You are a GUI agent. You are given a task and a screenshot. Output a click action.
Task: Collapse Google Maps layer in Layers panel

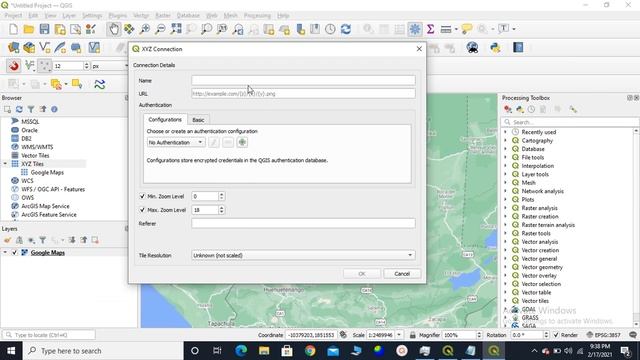5,253
